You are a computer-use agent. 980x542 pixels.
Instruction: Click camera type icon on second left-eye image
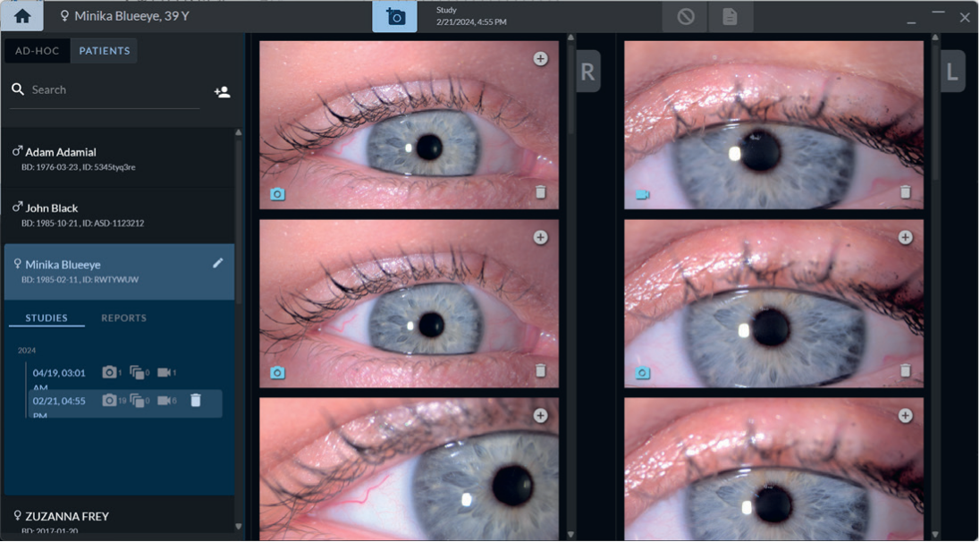pyautogui.click(x=643, y=373)
